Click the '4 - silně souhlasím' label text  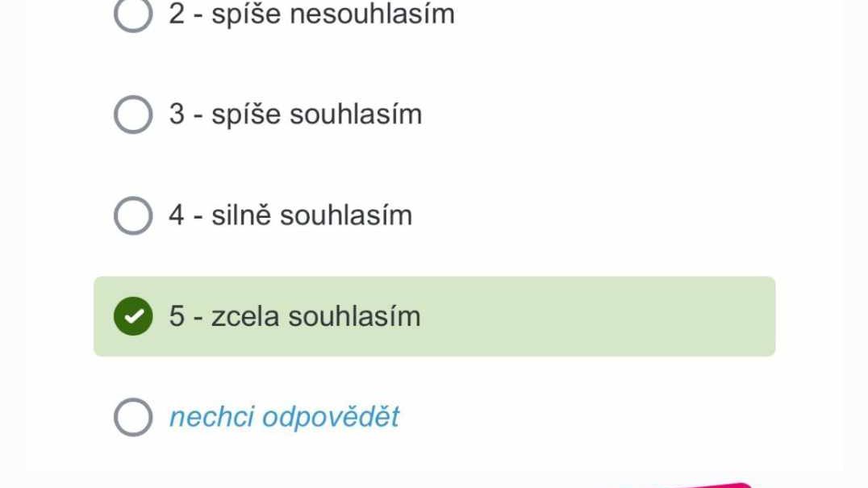pos(290,215)
